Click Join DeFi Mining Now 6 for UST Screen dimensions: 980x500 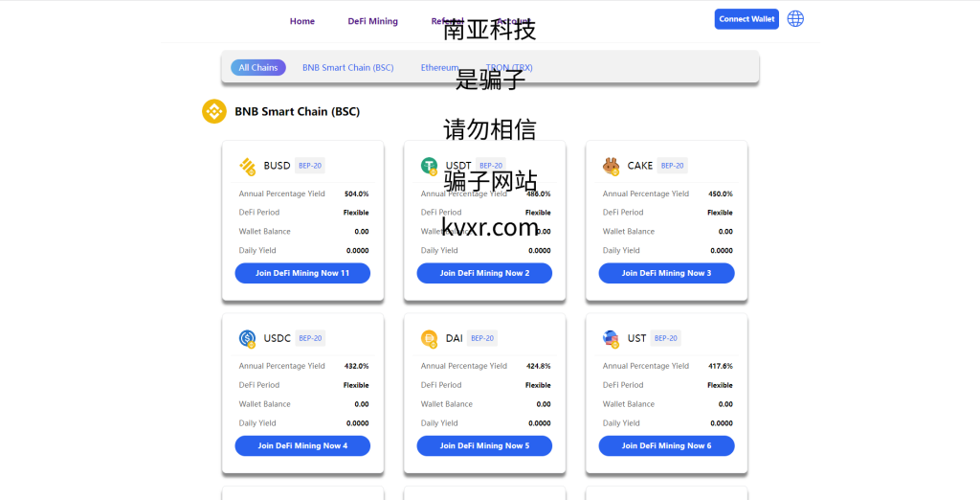(666, 446)
